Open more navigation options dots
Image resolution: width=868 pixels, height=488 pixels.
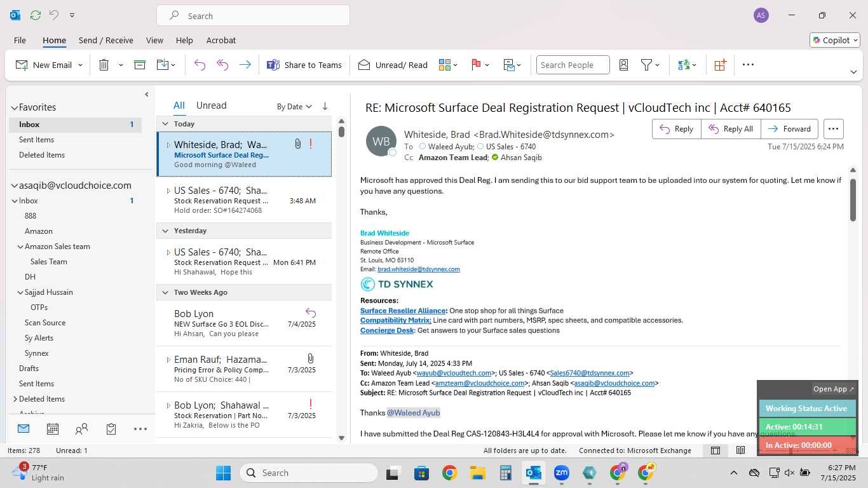140,429
